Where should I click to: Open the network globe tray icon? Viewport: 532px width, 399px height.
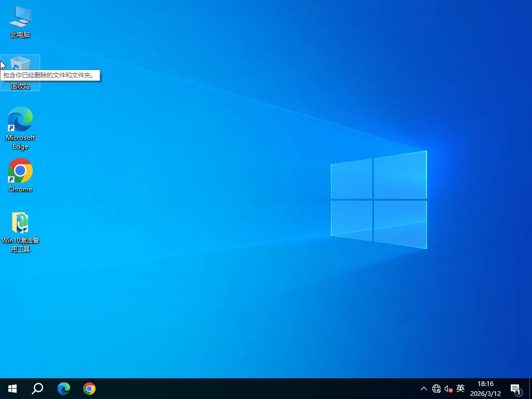(x=436, y=389)
